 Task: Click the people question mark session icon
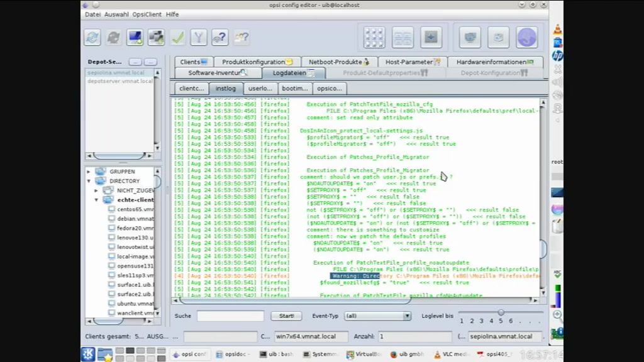click(x=241, y=37)
